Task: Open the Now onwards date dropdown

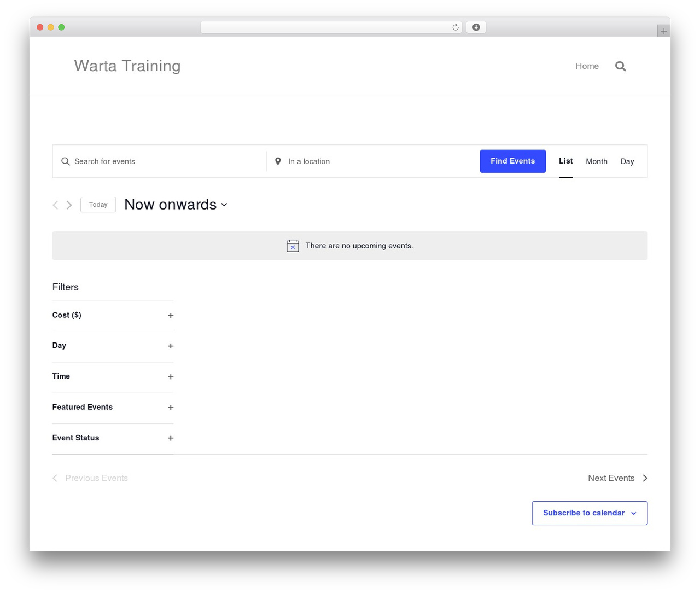Action: click(x=176, y=205)
